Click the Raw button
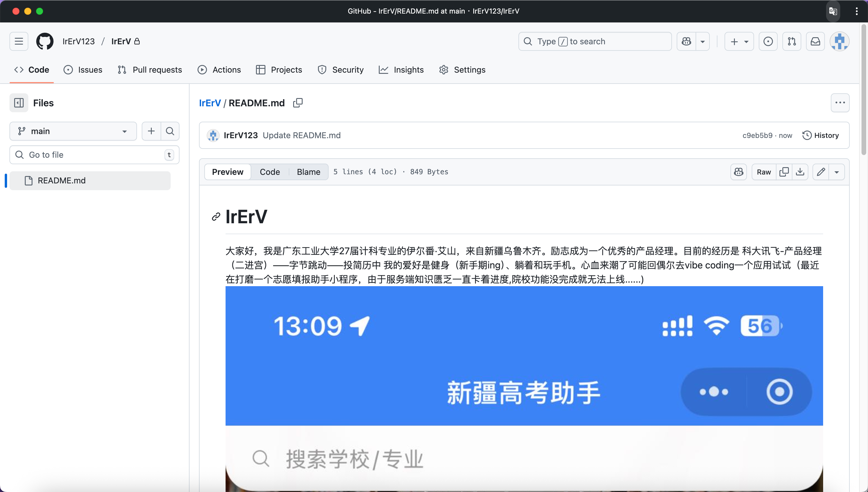Screen dimensions: 868x492 pos(764,172)
